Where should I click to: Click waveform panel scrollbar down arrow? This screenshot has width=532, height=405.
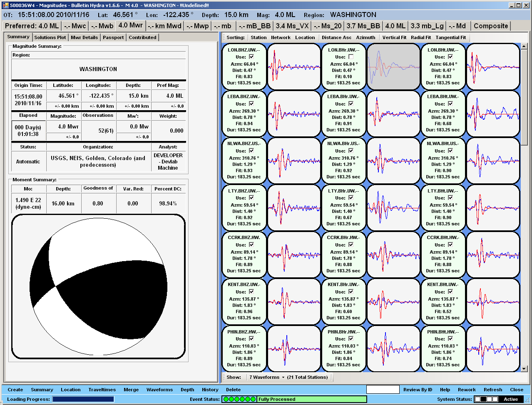pos(524,368)
